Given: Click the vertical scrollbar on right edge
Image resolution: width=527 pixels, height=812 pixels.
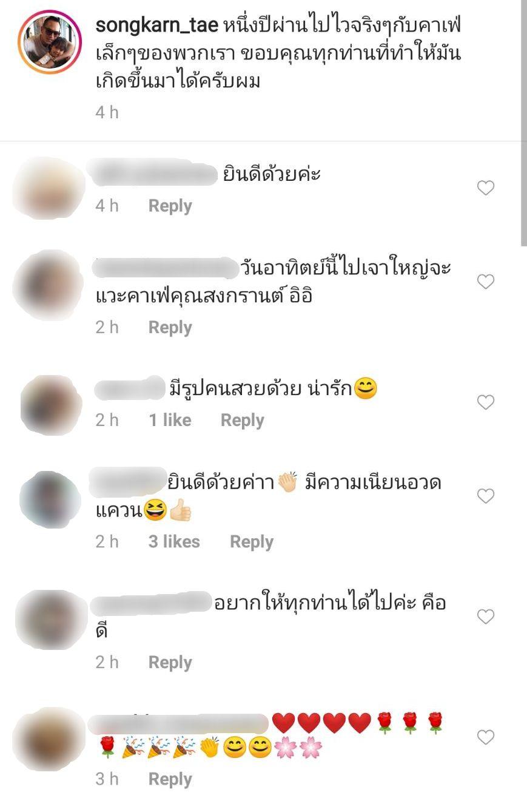Looking at the screenshot, I should 524,121.
